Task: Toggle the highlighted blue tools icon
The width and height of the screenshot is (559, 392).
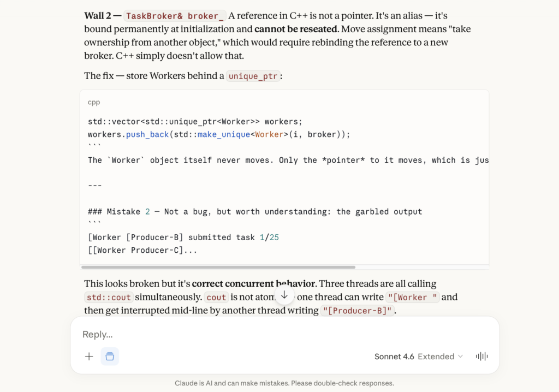Action: [x=110, y=357]
